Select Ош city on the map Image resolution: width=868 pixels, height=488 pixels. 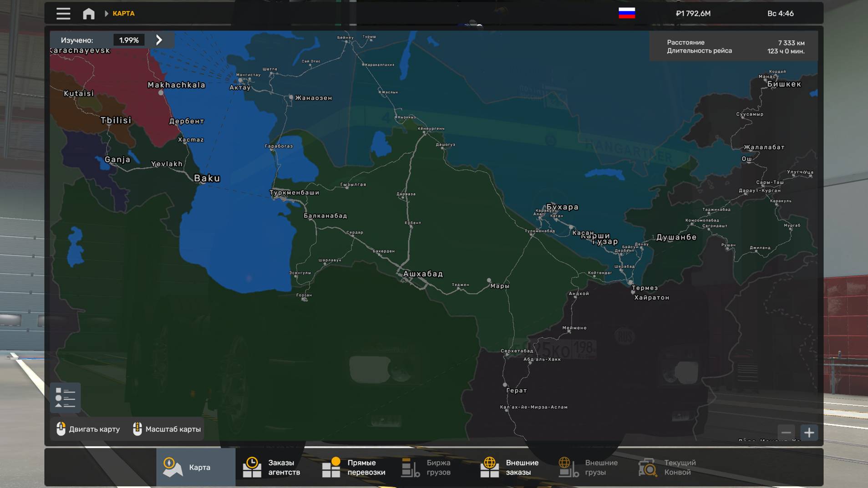pyautogui.click(x=747, y=159)
